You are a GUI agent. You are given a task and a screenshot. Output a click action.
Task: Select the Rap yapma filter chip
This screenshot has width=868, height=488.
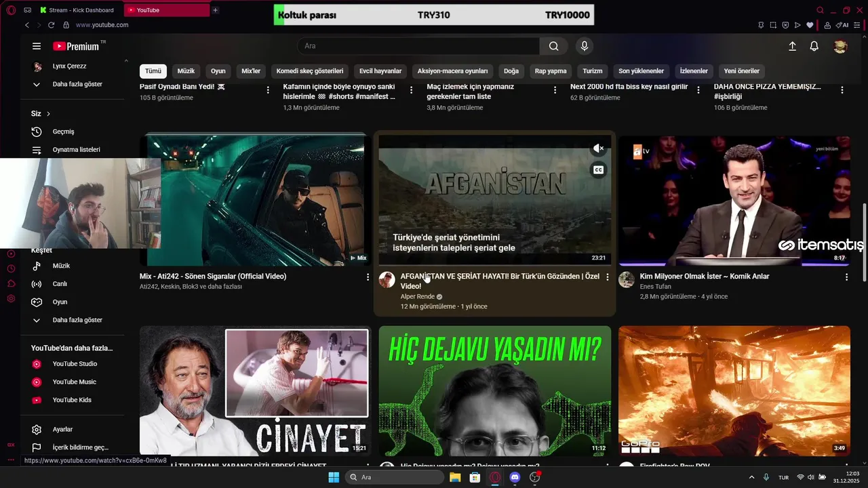[551, 71]
